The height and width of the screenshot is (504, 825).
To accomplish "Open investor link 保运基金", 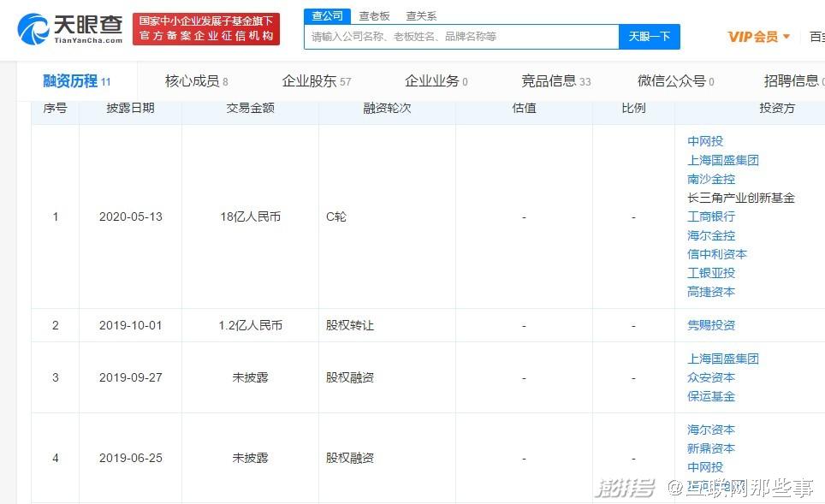I will [711, 396].
